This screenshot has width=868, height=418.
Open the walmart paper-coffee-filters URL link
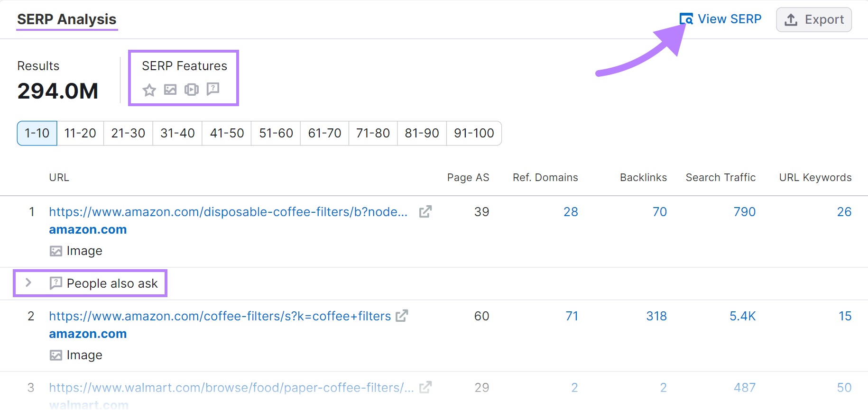[x=231, y=388]
